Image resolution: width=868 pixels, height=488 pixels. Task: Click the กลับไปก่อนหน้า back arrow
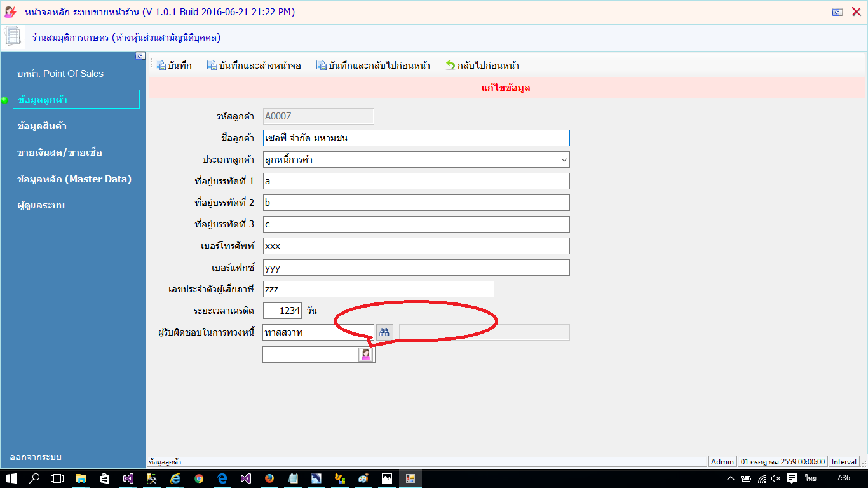(451, 65)
